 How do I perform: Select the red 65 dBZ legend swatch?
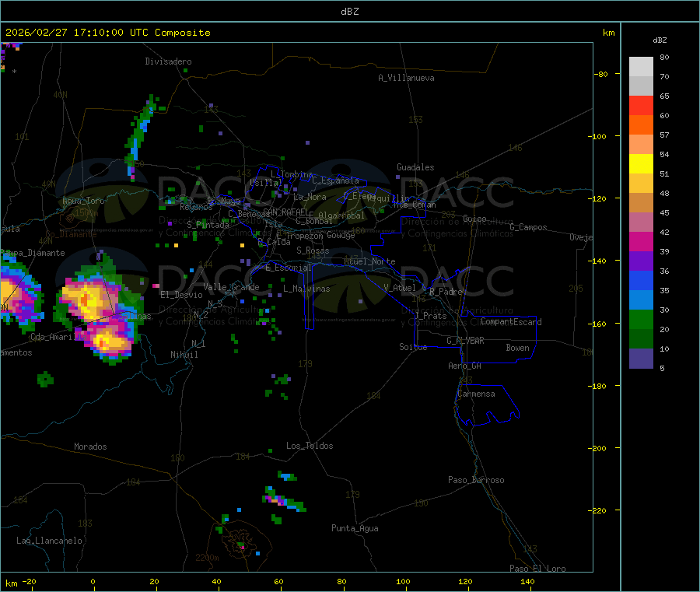(x=641, y=105)
